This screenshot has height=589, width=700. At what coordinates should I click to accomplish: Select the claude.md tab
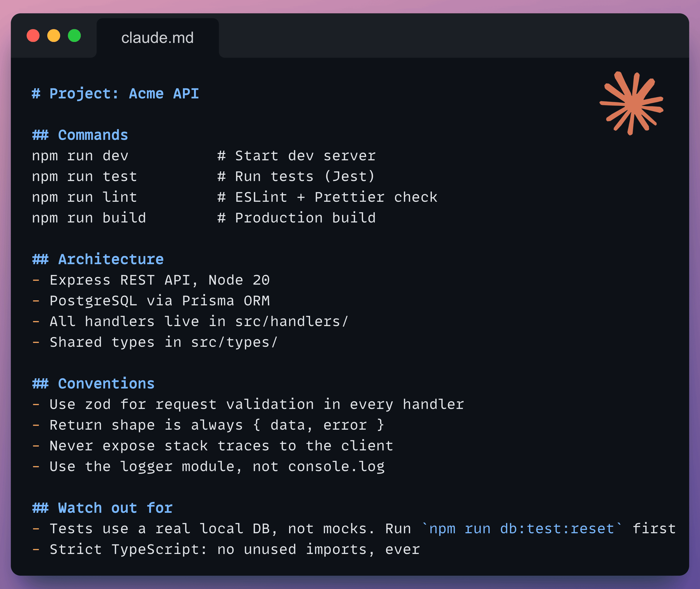pos(157,38)
